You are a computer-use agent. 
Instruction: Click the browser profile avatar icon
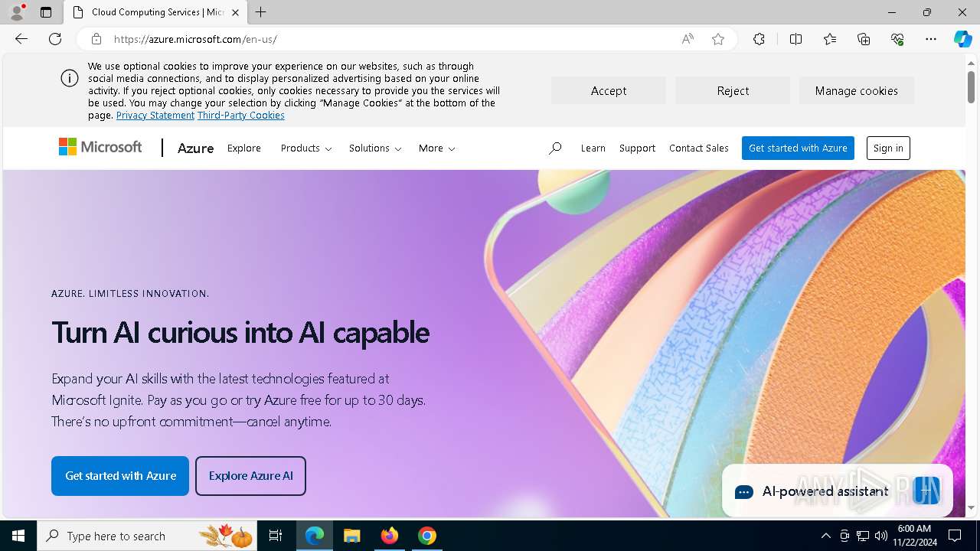point(17,12)
